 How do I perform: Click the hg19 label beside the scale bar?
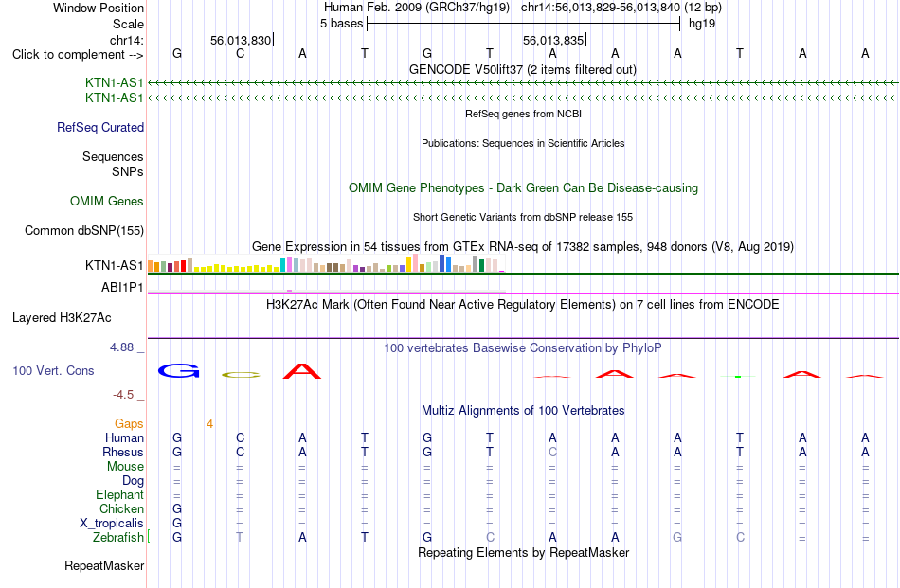click(x=702, y=24)
